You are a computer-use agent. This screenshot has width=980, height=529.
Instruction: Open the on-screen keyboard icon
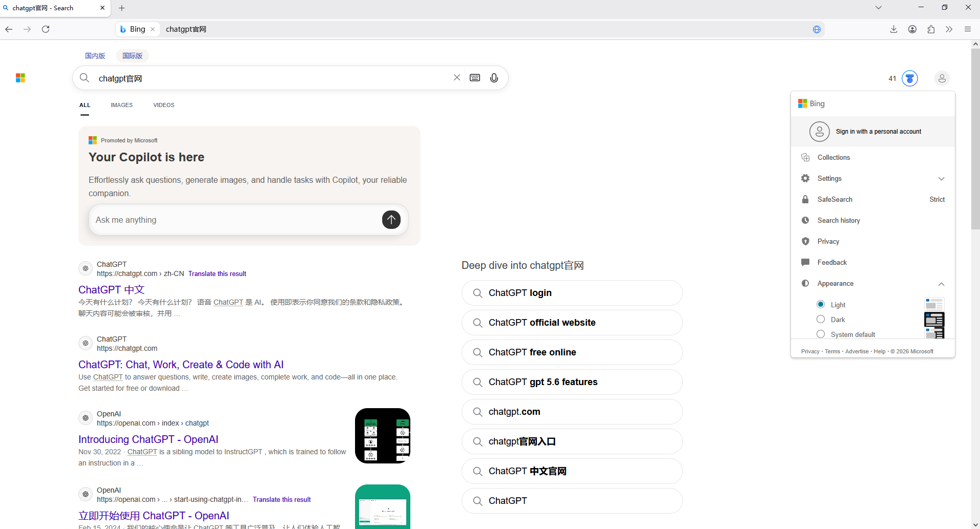[x=475, y=77]
